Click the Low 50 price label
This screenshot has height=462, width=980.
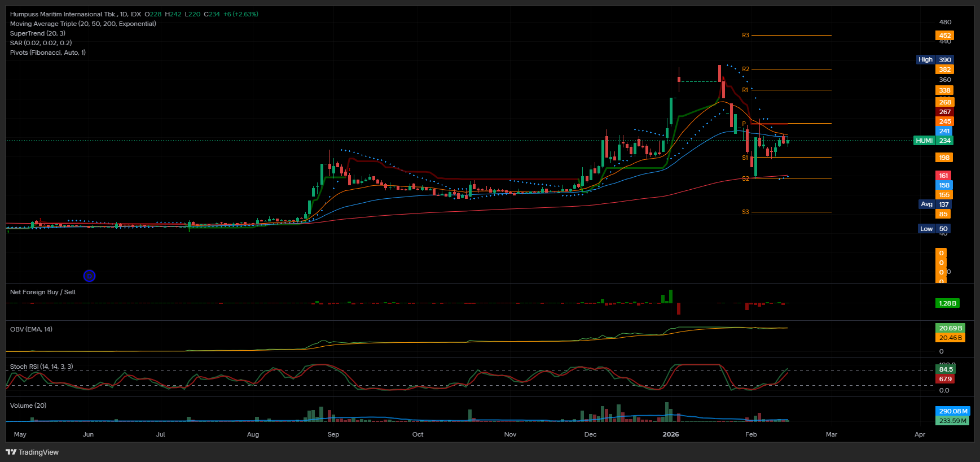point(934,229)
